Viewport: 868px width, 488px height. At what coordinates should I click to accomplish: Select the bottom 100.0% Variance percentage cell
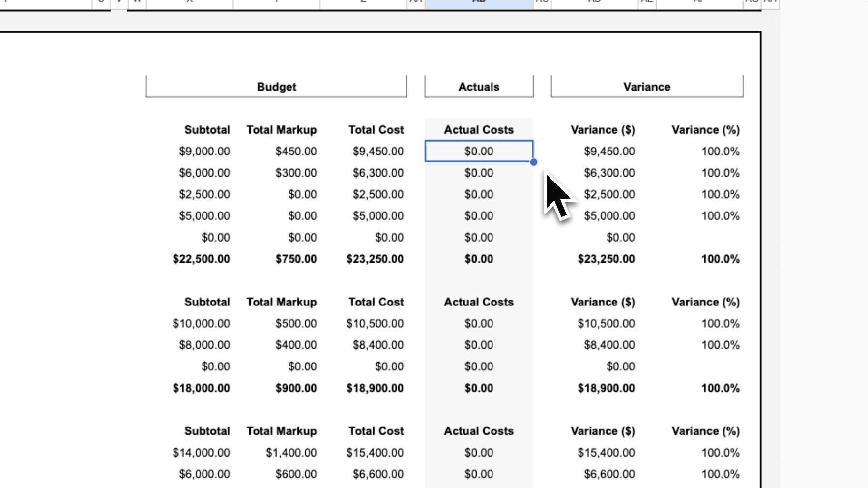tap(721, 474)
